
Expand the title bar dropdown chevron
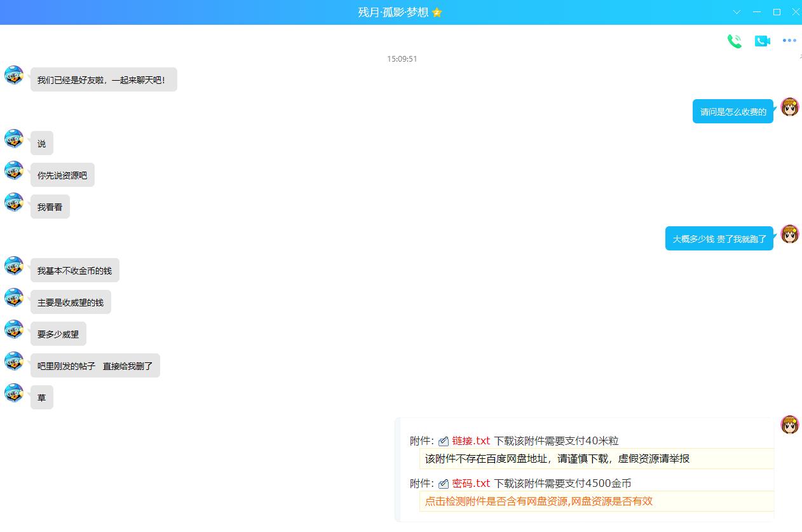(x=737, y=12)
